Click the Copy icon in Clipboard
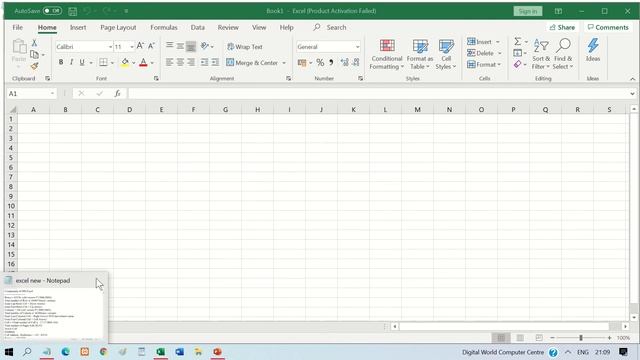 point(35,54)
